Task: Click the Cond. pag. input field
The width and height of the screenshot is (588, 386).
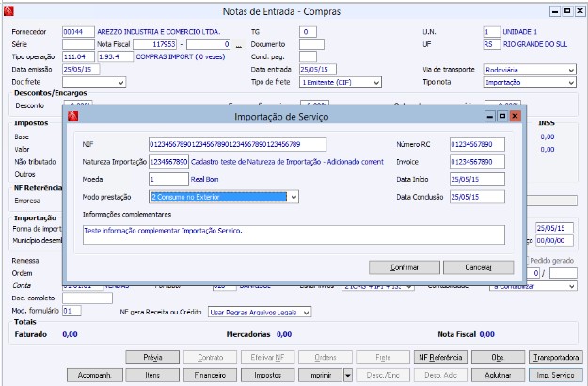Action: point(308,56)
